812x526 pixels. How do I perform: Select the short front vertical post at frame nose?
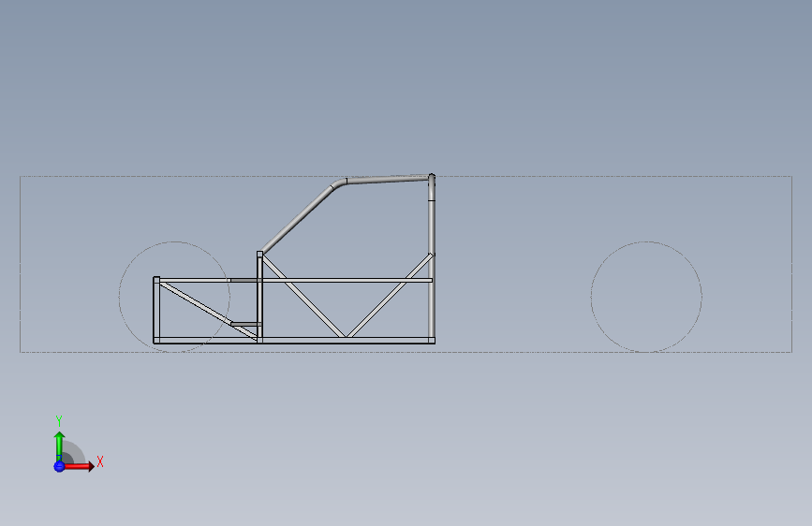pyautogui.click(x=156, y=310)
